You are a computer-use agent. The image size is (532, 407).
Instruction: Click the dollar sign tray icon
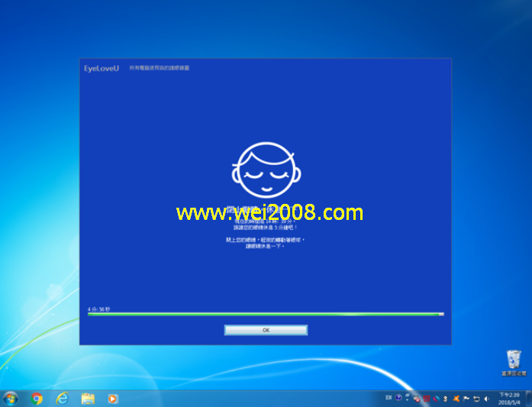[446, 399]
